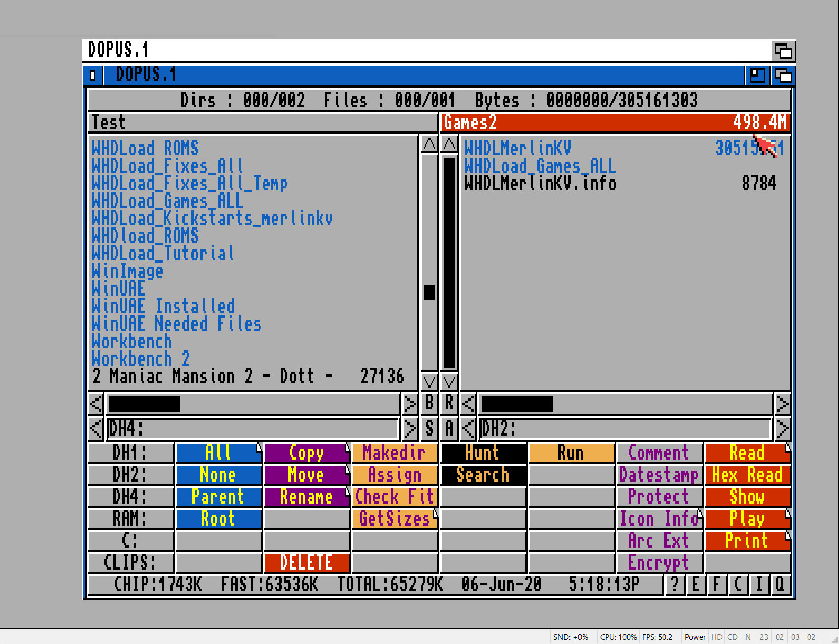The width and height of the screenshot is (839, 644).
Task: Click the A button between the panels
Action: click(449, 429)
